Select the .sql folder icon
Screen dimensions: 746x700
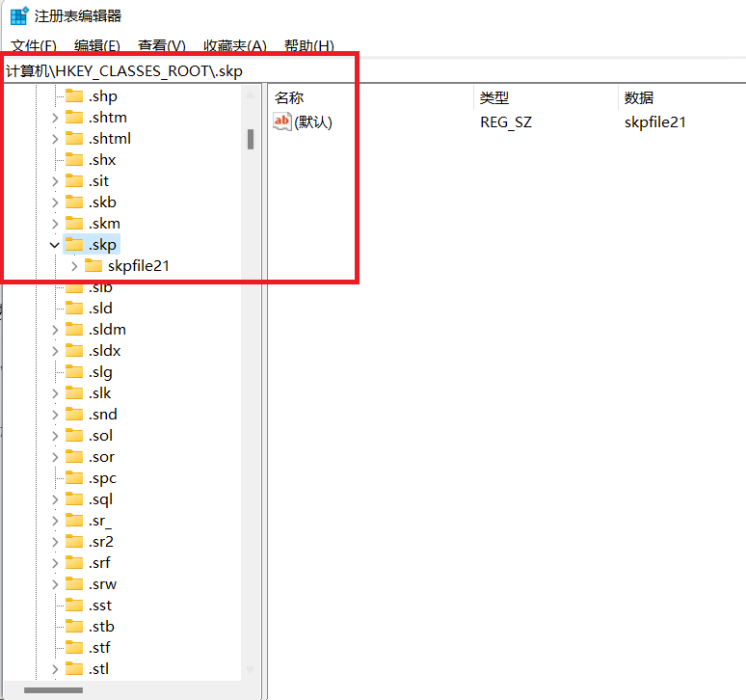[x=74, y=499]
